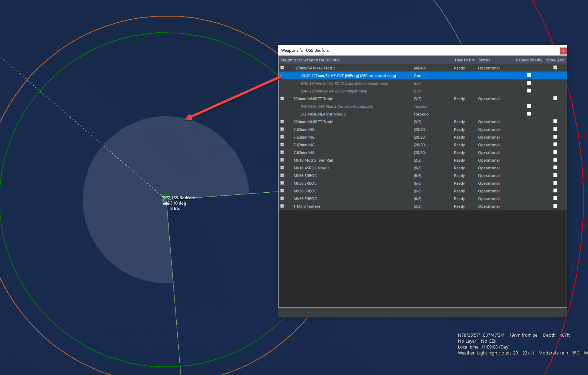Screen dimensions: 588x375
Task: Expand the T Mk 6 Fanfare mount
Action: [282, 206]
